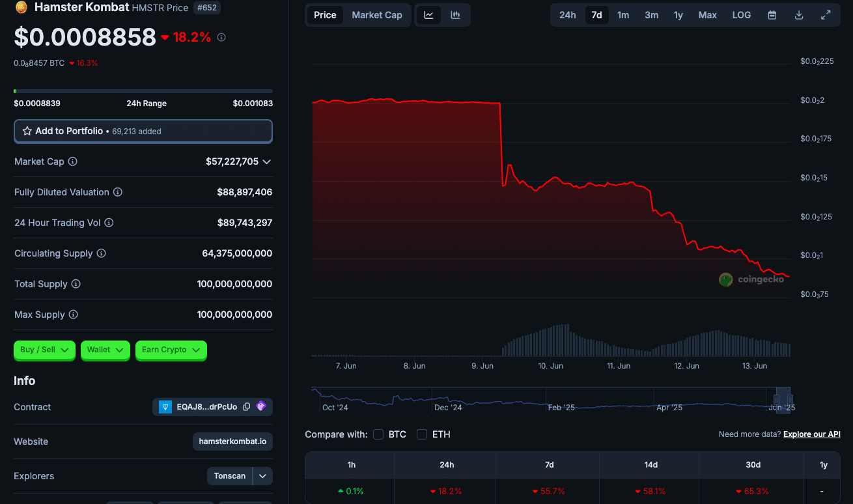This screenshot has width=853, height=504.
Task: Copy the contract address icon
Action: click(247, 407)
